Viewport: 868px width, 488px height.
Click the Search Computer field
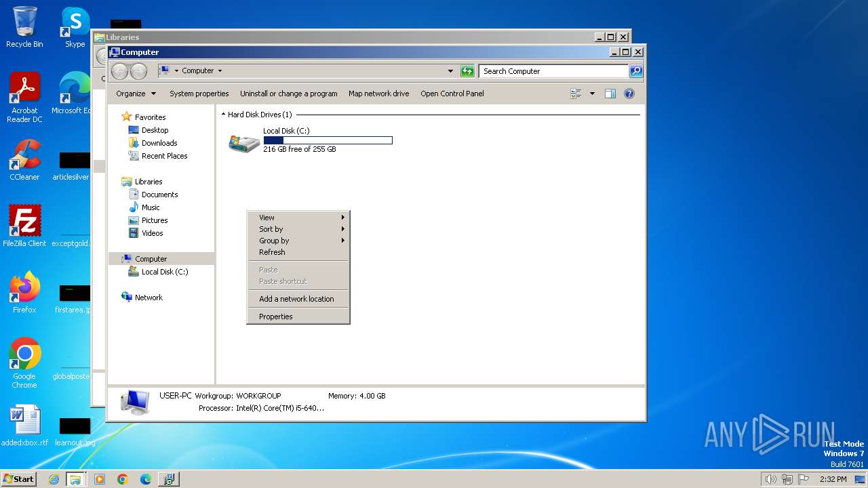tap(553, 71)
